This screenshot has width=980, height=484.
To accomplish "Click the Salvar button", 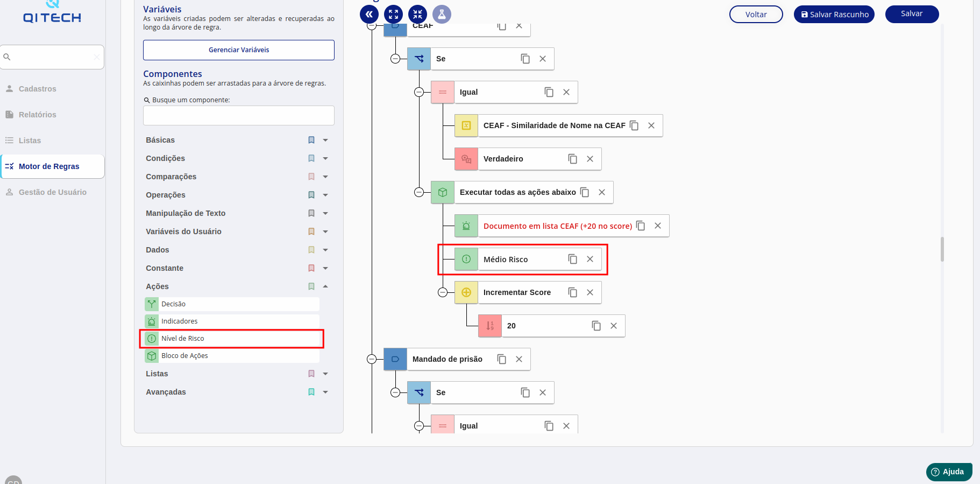I will click(x=912, y=14).
